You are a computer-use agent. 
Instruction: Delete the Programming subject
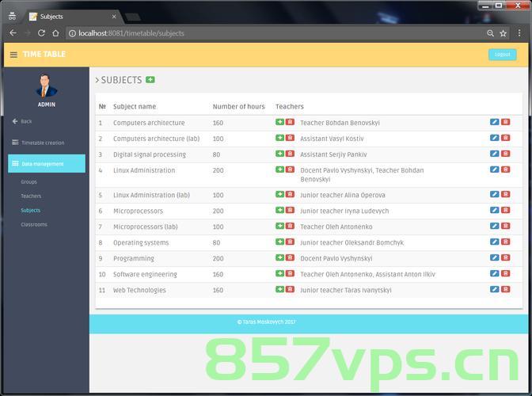[x=505, y=258]
